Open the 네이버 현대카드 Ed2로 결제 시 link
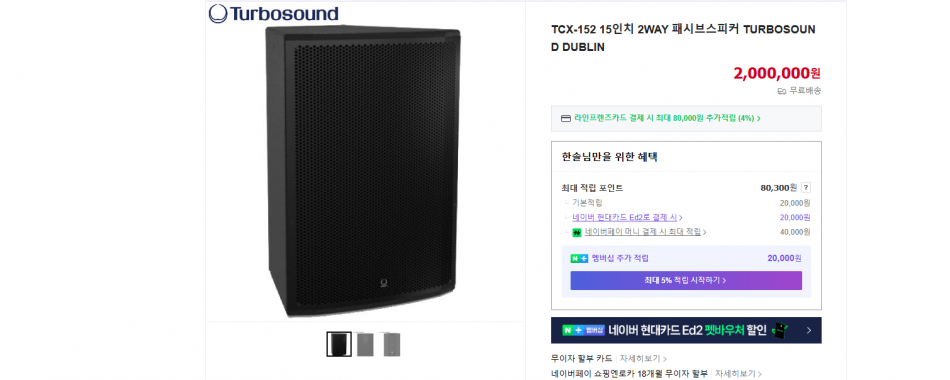The width and height of the screenshot is (950, 380). tap(627, 218)
